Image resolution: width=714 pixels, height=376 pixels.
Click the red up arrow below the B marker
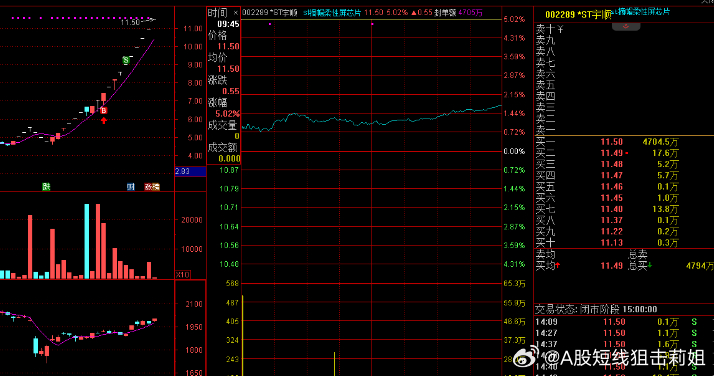pyautogui.click(x=104, y=120)
